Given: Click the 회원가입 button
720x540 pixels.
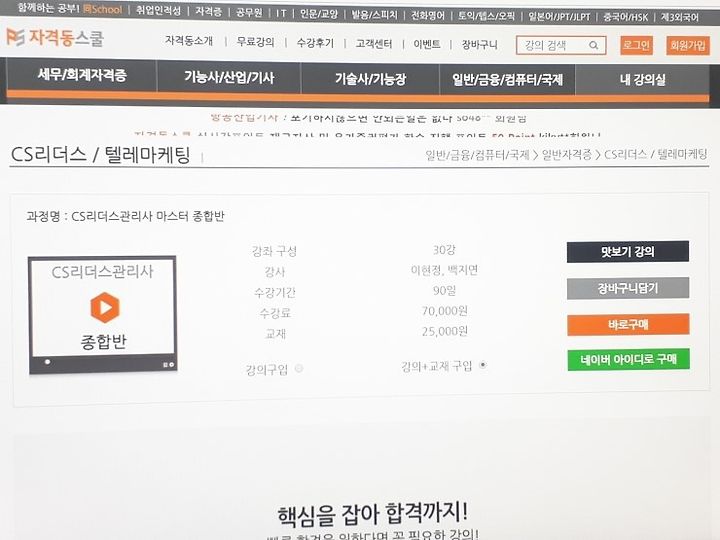Looking at the screenshot, I should tap(687, 45).
